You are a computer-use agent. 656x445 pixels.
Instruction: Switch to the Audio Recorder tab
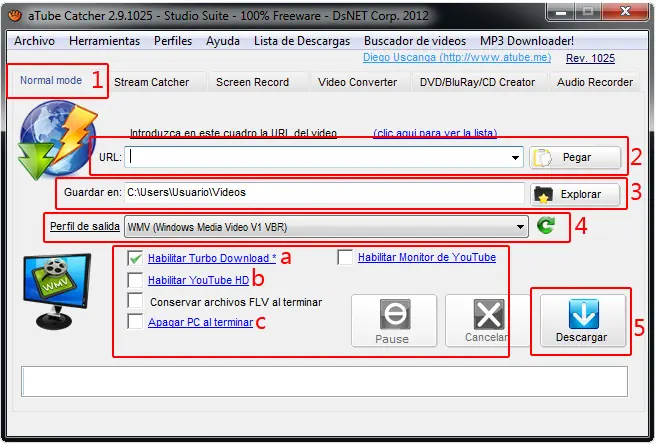594,82
